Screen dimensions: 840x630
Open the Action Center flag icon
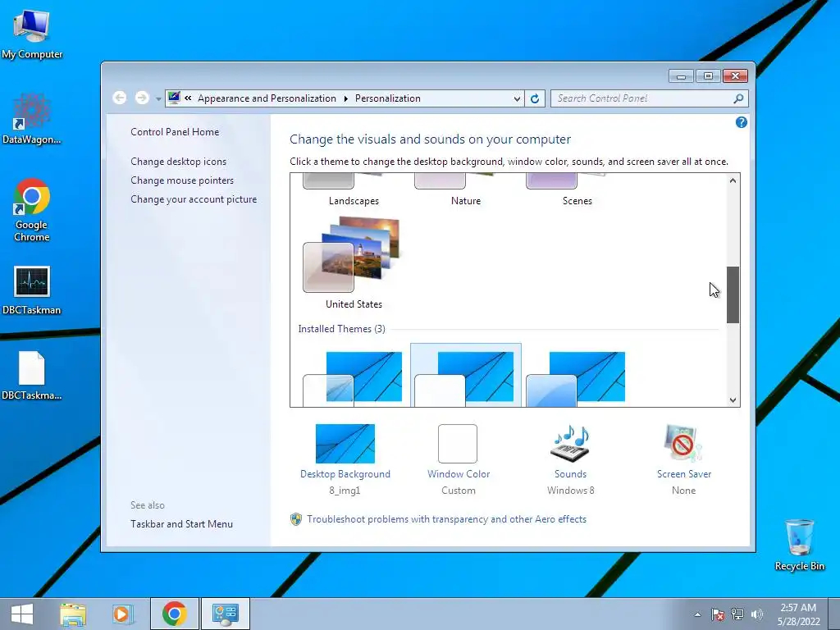pyautogui.click(x=718, y=614)
